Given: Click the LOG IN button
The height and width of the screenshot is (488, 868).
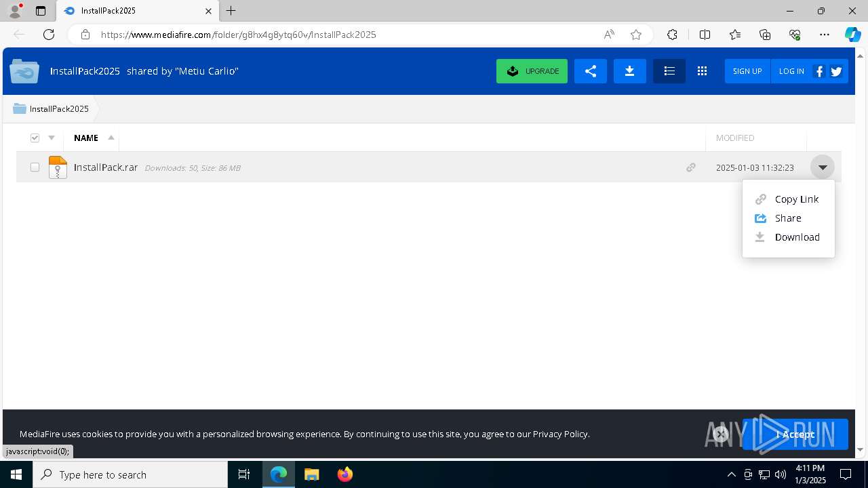Looking at the screenshot, I should [791, 71].
